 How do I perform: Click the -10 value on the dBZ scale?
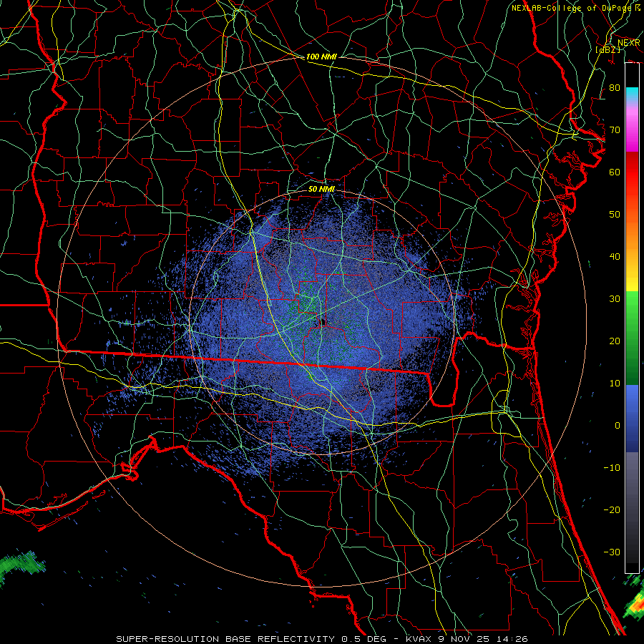click(x=612, y=468)
